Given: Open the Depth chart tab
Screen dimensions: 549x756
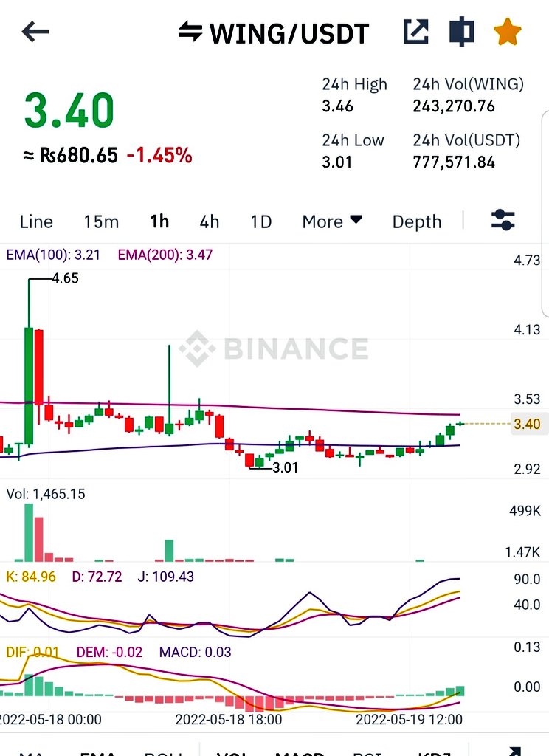Looking at the screenshot, I should coord(416,221).
